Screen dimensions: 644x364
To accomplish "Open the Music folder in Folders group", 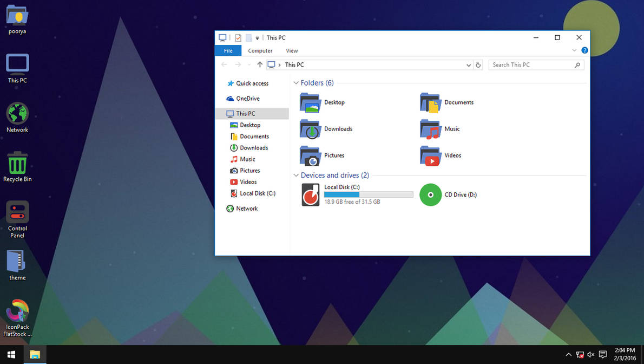I will pos(430,129).
